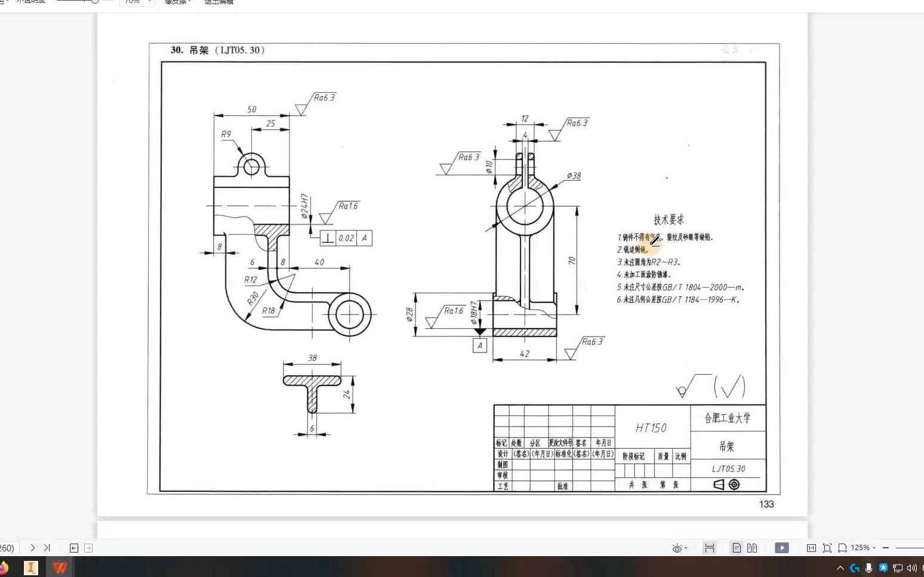Fit page to window
Image resolution: width=924 pixels, height=577 pixels.
coord(827,548)
